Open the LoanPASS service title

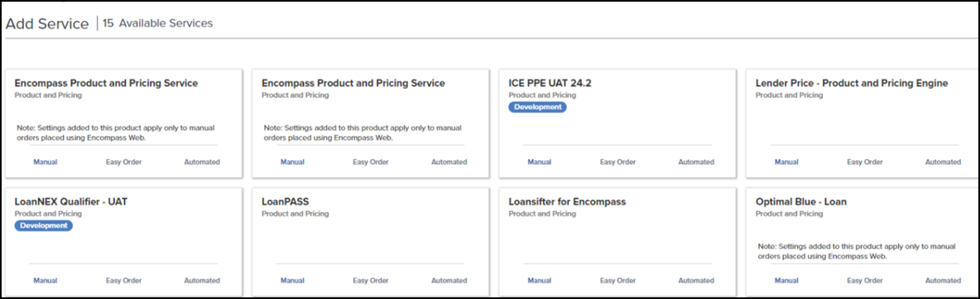pos(286,202)
